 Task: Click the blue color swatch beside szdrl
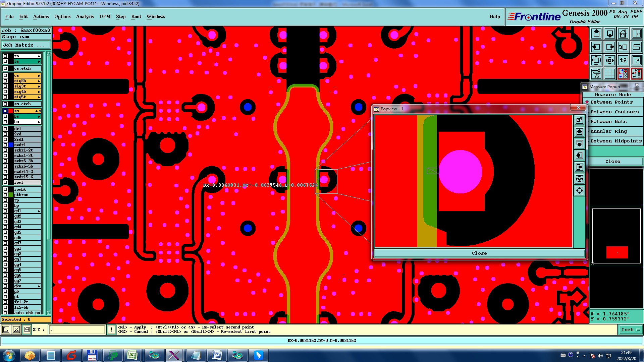(11, 145)
